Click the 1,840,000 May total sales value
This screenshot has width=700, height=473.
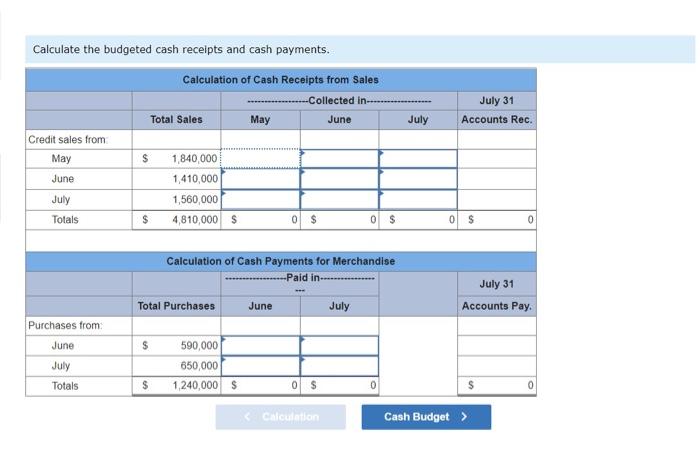194,158
